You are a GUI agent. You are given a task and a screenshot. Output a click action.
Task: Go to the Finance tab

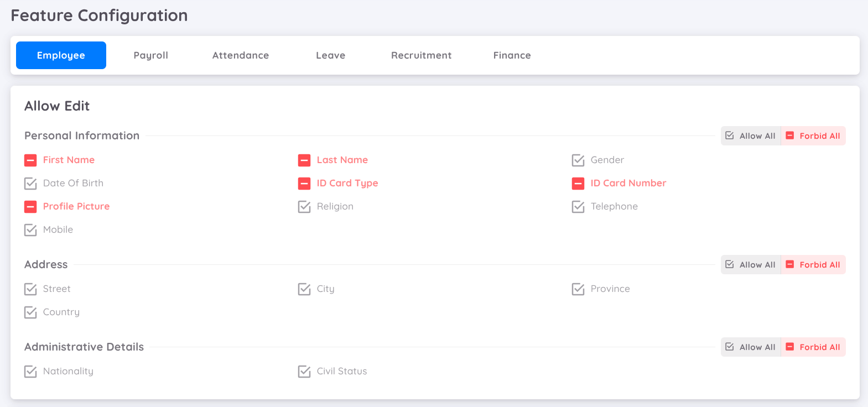(512, 55)
